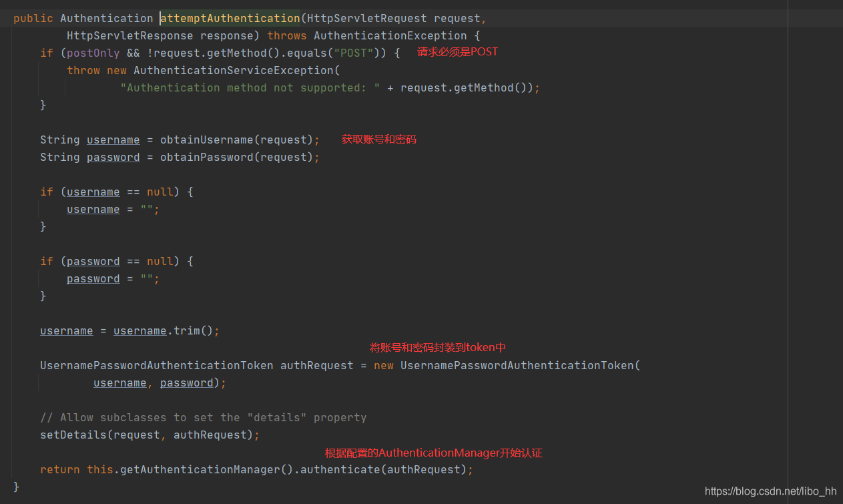Click the attemptAuthentication method name
The image size is (843, 504).
pyautogui.click(x=230, y=18)
